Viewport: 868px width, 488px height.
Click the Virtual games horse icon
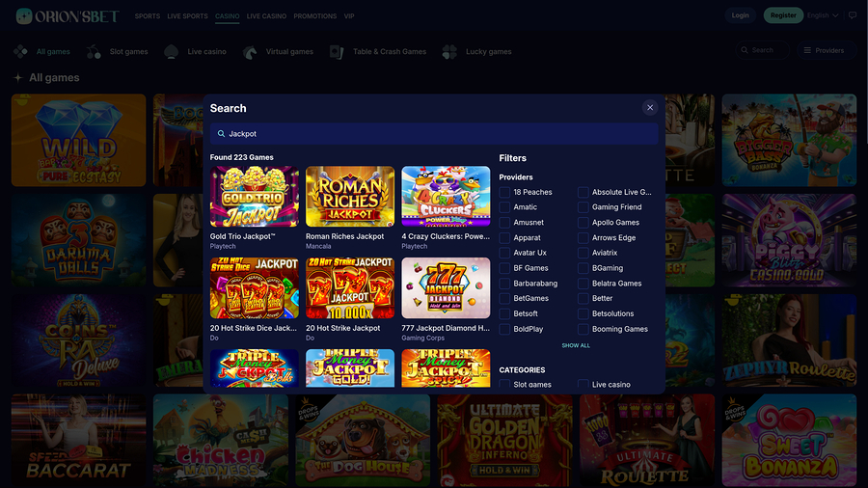coord(250,51)
